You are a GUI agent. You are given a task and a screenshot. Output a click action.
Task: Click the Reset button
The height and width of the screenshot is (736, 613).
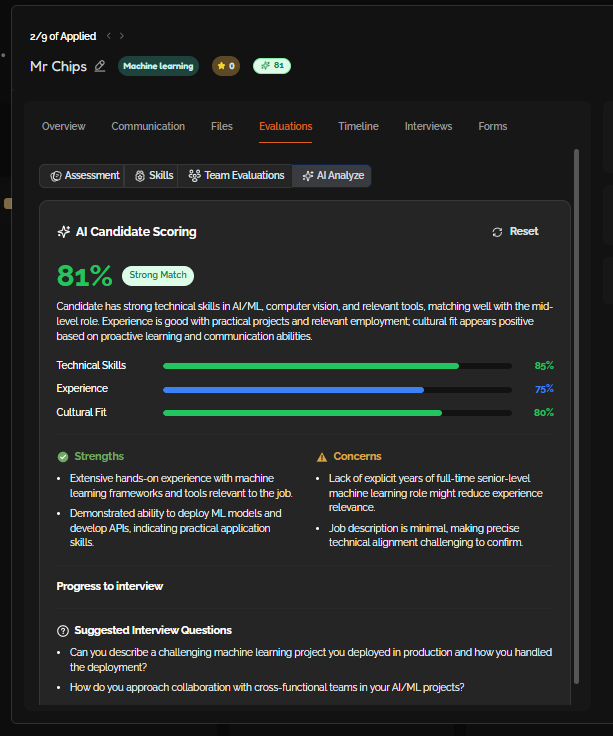coord(515,231)
